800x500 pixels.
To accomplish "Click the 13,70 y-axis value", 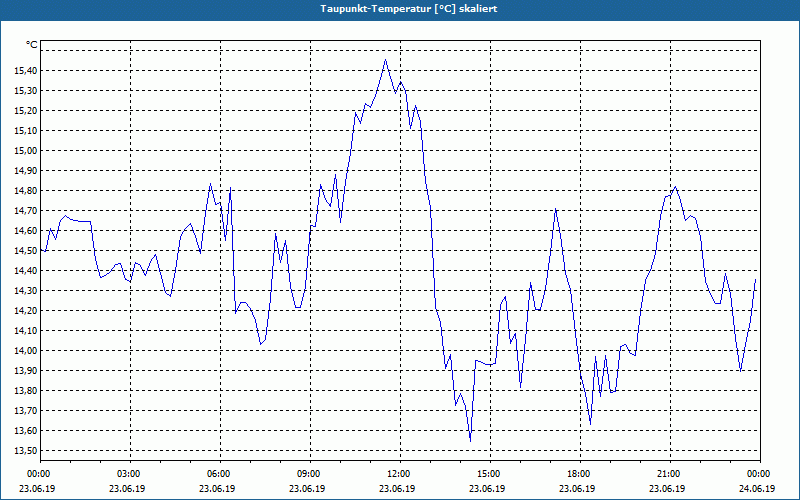I will click(x=25, y=411).
